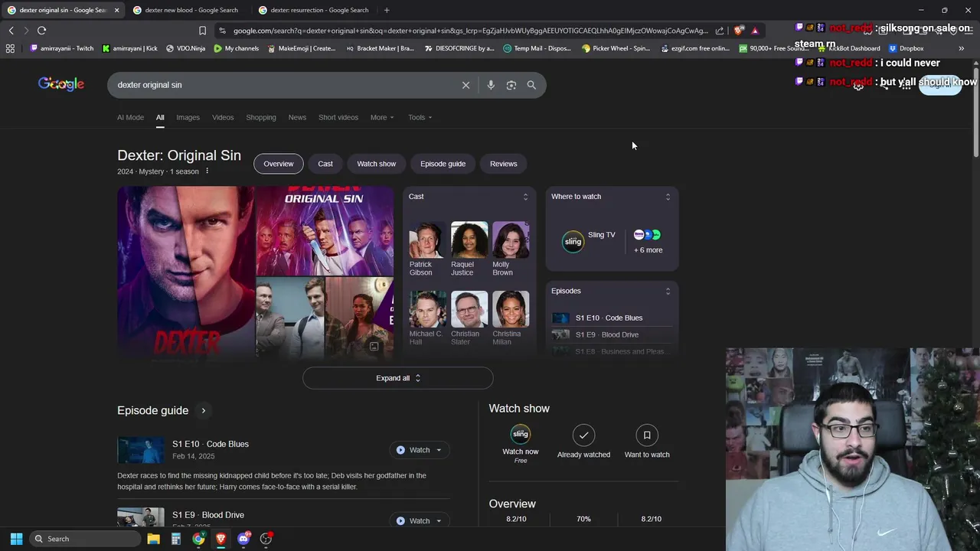Open the AI Mode tab

(130, 117)
